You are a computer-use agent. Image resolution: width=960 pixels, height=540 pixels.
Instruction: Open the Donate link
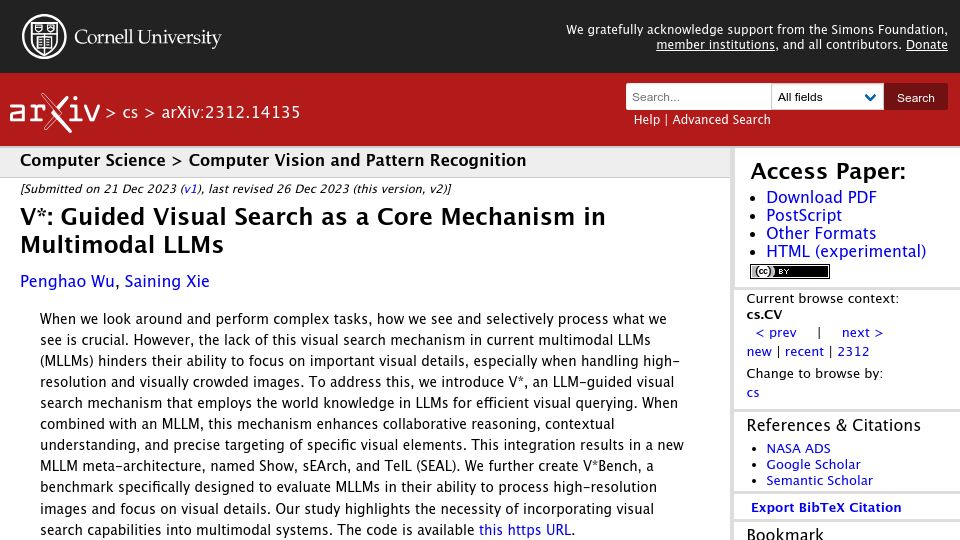[x=927, y=45]
